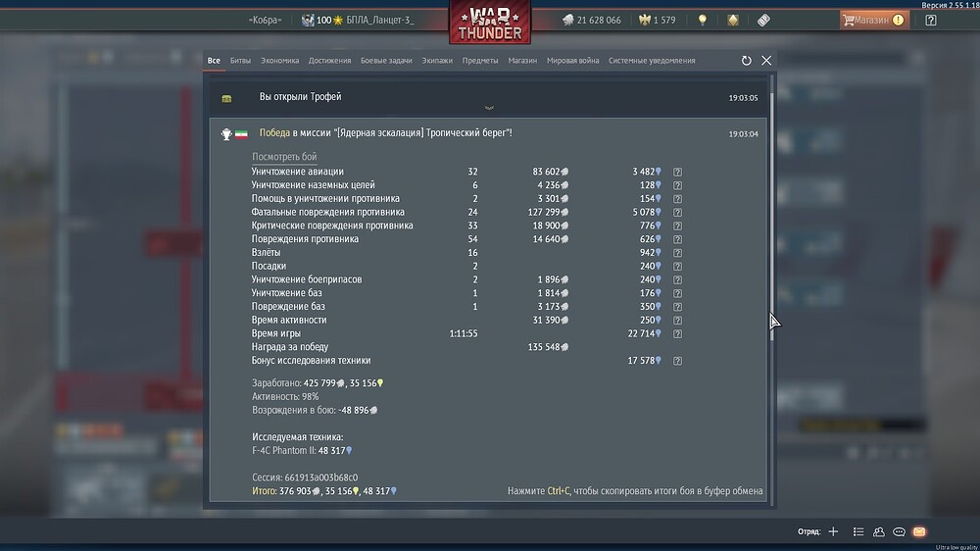The width and height of the screenshot is (980, 551).
Task: Open the Магазин button in top bar
Action: 872,20
